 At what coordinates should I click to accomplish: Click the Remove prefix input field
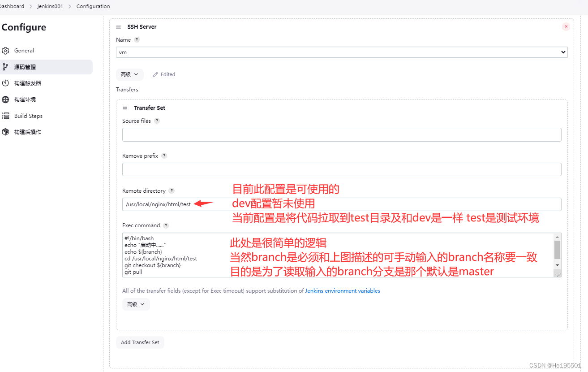point(342,169)
